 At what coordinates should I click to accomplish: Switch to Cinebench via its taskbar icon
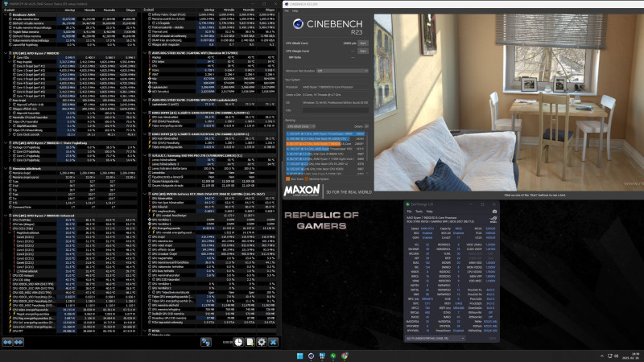(311, 356)
